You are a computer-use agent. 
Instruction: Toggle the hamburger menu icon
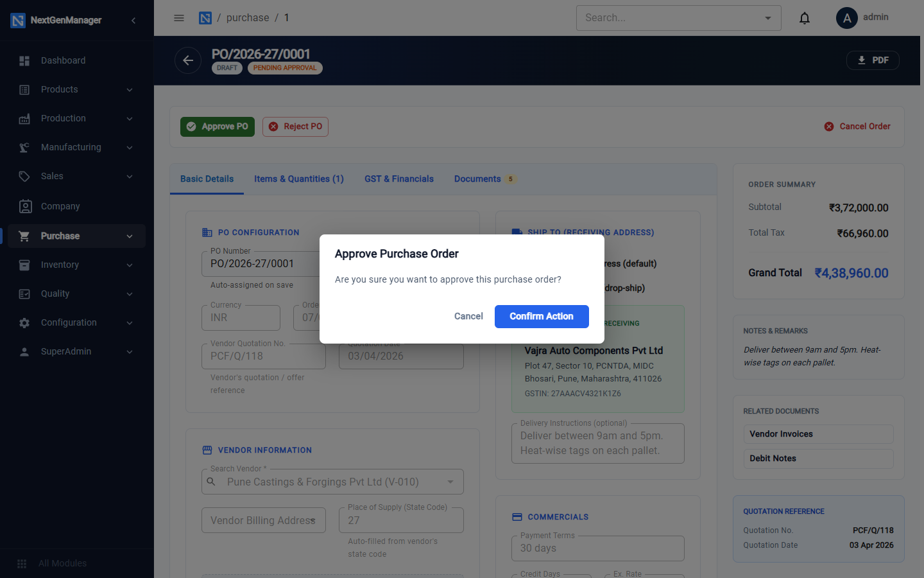(x=179, y=18)
